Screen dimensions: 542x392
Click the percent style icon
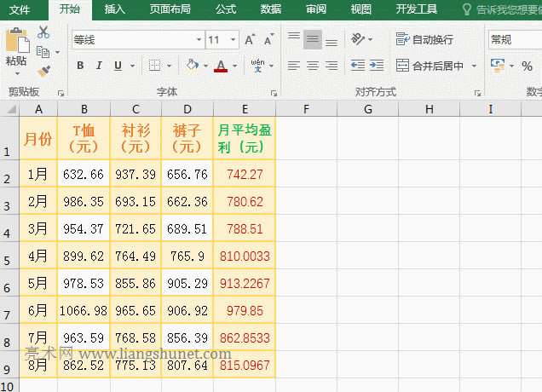pyautogui.click(x=527, y=66)
